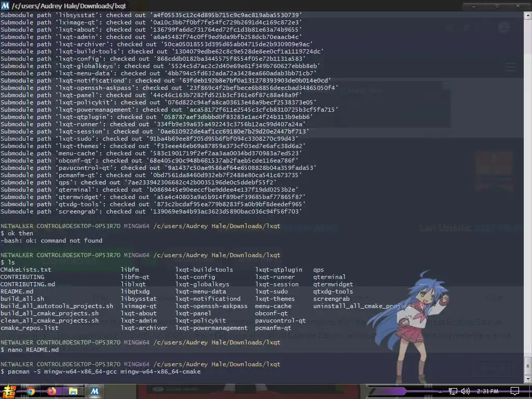
Task: Open the network status tray icon
Action: (x=453, y=392)
